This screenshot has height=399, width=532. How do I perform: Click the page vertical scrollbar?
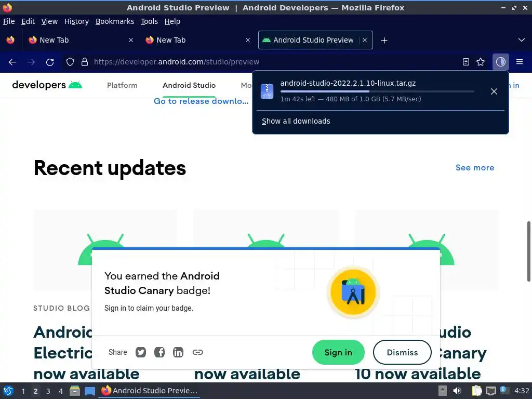tap(528, 251)
